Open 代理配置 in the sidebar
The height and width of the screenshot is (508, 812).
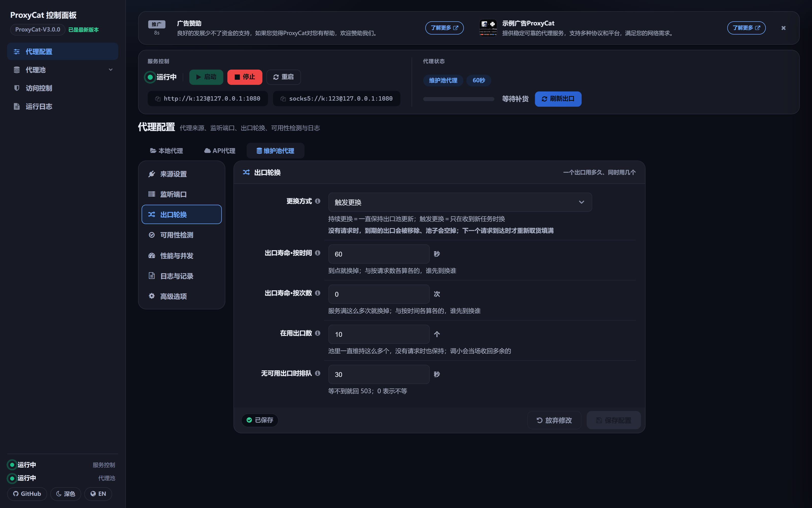63,51
